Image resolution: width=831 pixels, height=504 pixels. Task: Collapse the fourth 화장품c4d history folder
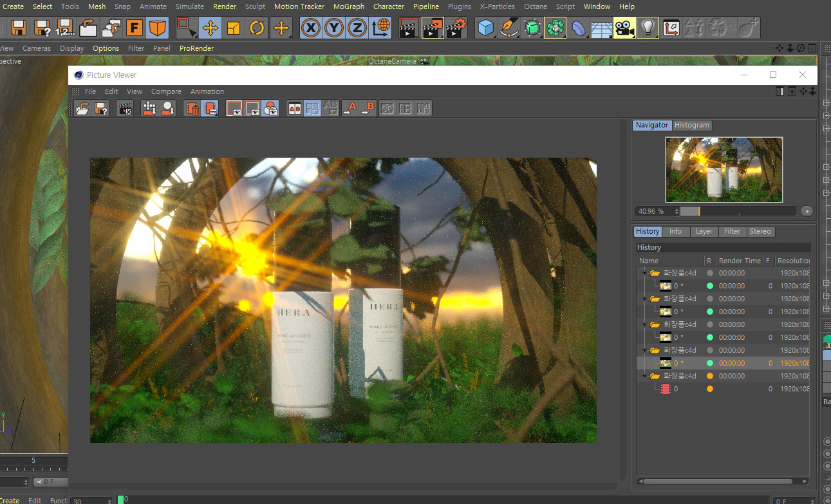pyautogui.click(x=644, y=350)
